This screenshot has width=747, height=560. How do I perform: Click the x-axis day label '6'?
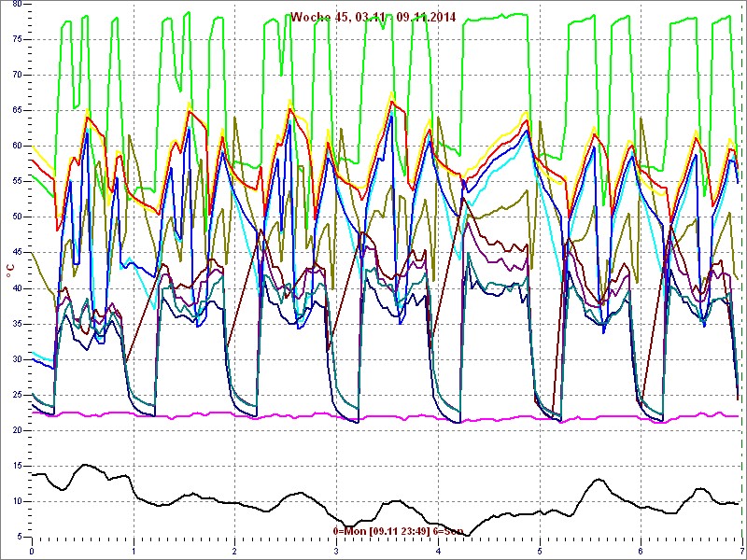[x=641, y=552]
